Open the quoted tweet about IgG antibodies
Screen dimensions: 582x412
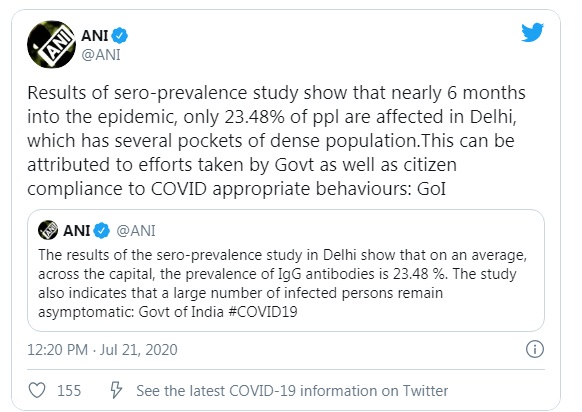click(x=286, y=270)
